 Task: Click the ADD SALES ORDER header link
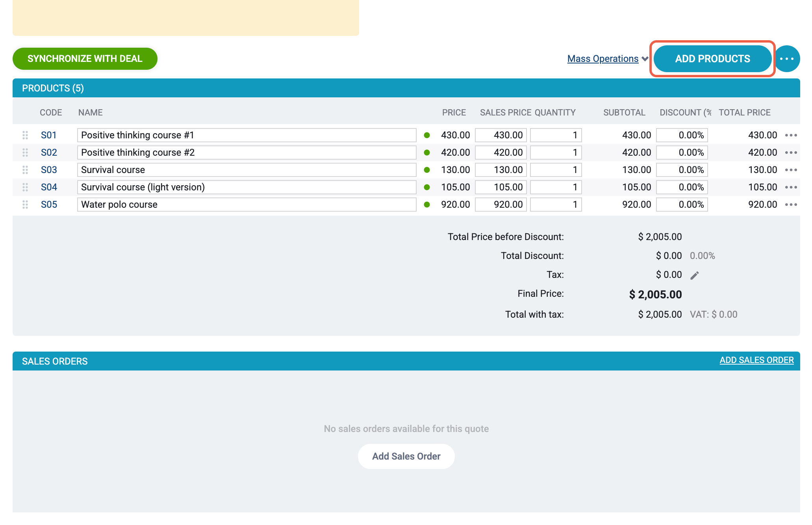click(756, 360)
